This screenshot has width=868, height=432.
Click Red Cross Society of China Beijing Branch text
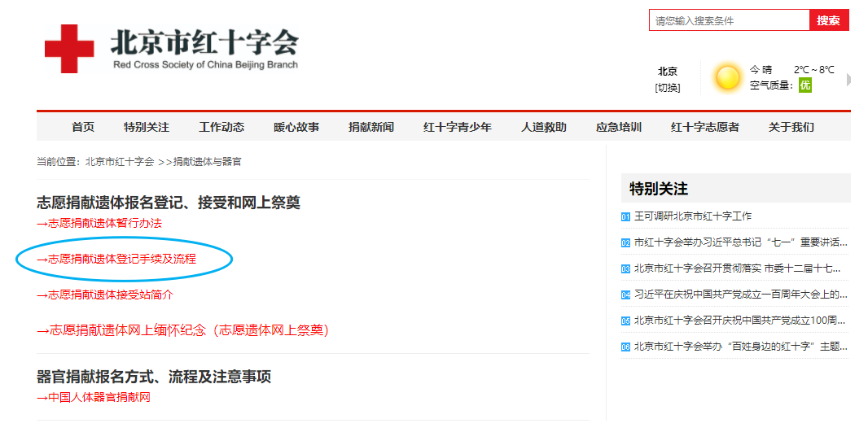click(205, 65)
